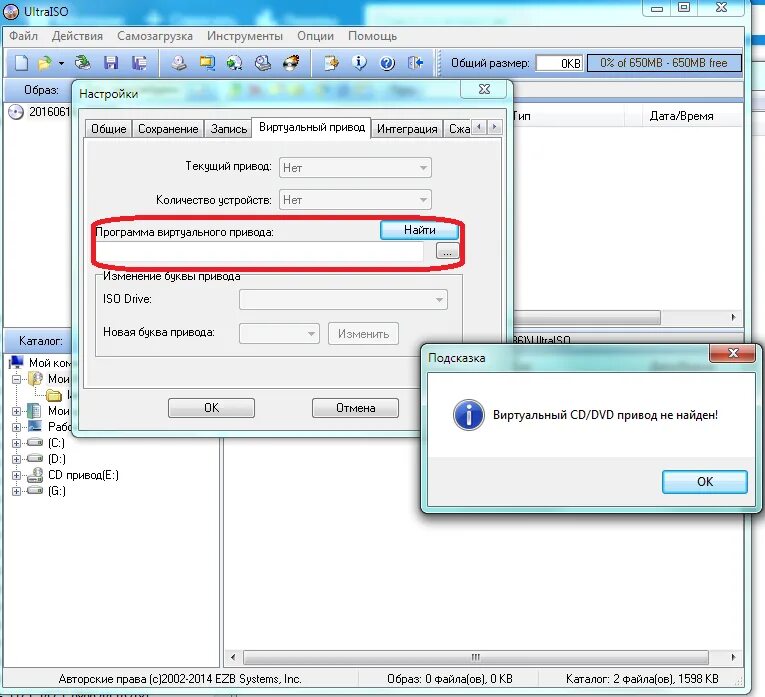
Task: Expand the CD привод(E:) node
Action: tap(16, 475)
